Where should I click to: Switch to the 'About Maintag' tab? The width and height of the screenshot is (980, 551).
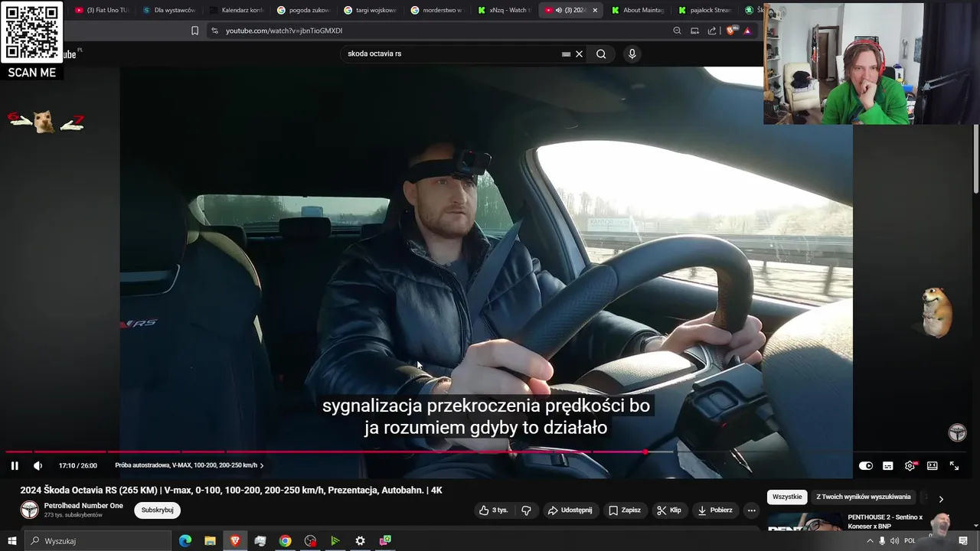pyautogui.click(x=638, y=10)
